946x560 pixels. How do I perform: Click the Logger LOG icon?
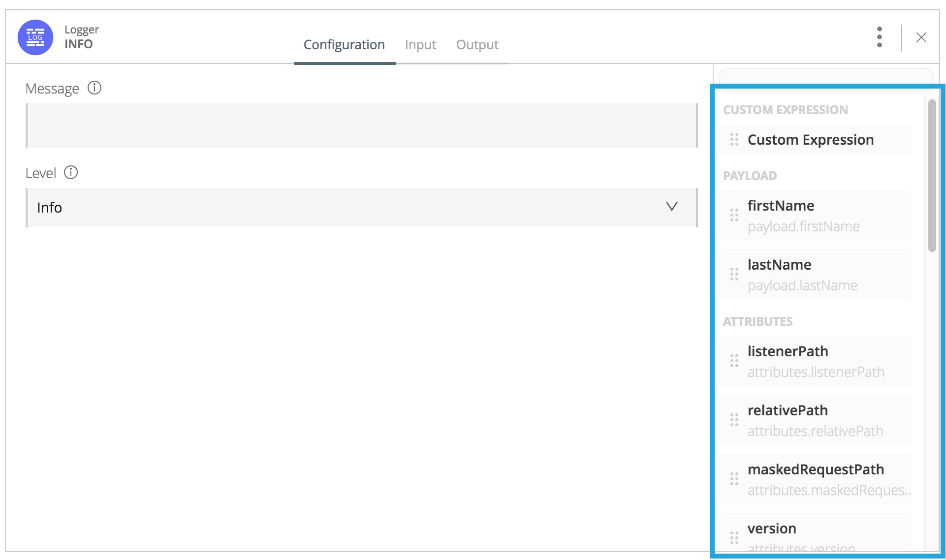pos(35,37)
